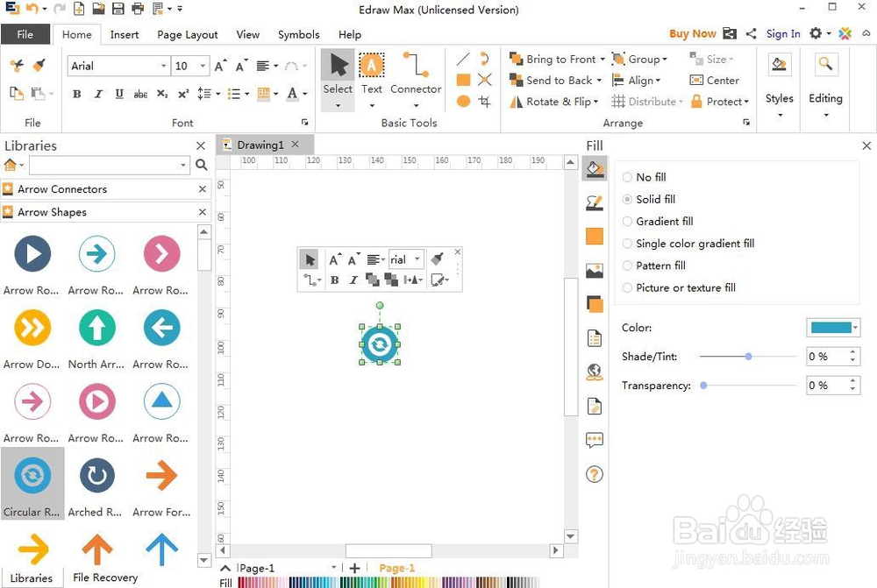Select Picture or texture fill

coord(679,287)
